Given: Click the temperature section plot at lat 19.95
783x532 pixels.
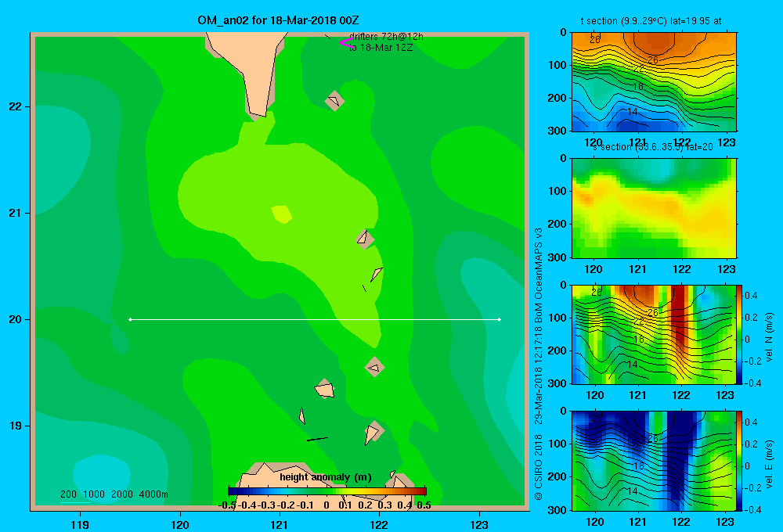Looking at the screenshot, I should (x=654, y=82).
